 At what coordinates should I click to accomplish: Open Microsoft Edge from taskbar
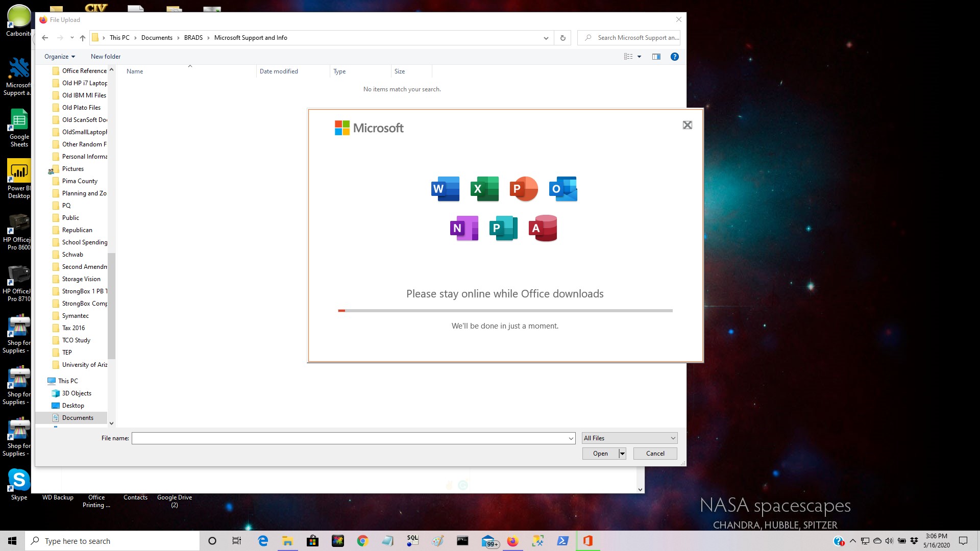click(x=263, y=541)
